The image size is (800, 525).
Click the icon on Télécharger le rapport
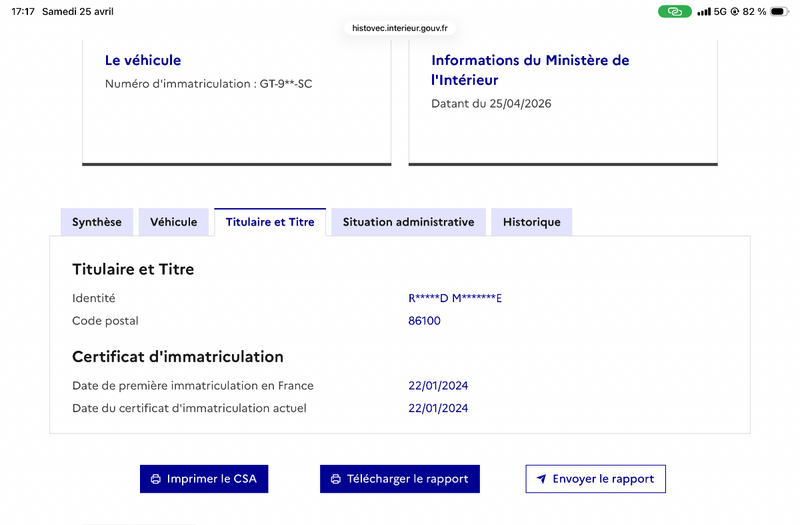[x=336, y=479]
